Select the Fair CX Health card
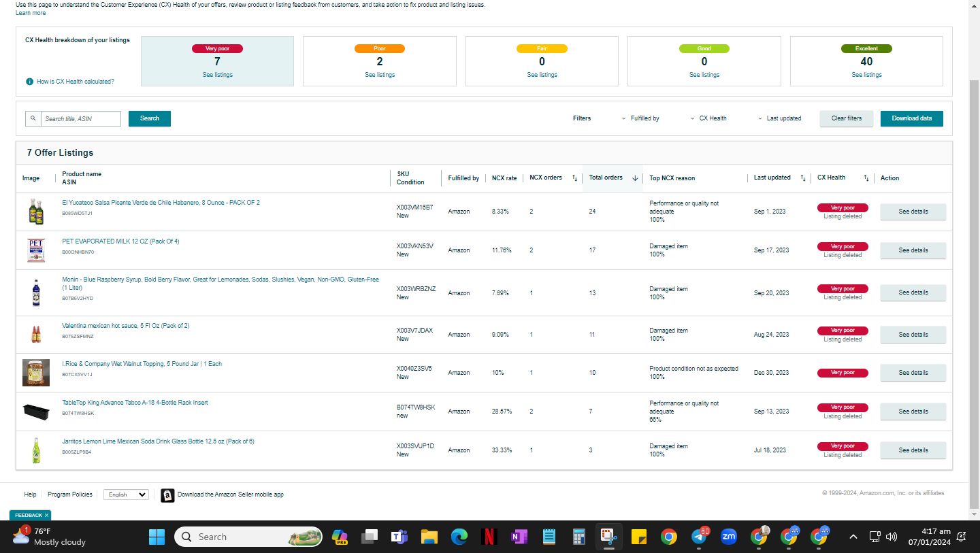Image resolution: width=980 pixels, height=553 pixels. [542, 61]
